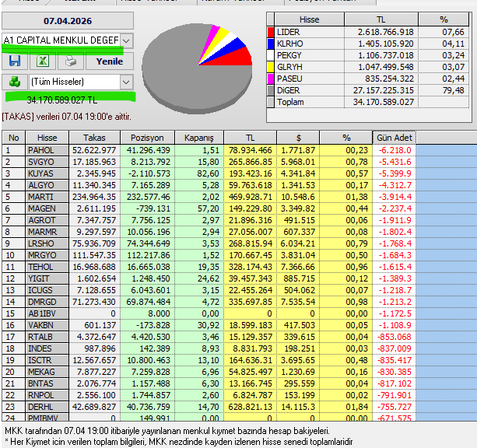Click the green cubes icon button
This screenshot has height=448, width=477.
click(15, 82)
